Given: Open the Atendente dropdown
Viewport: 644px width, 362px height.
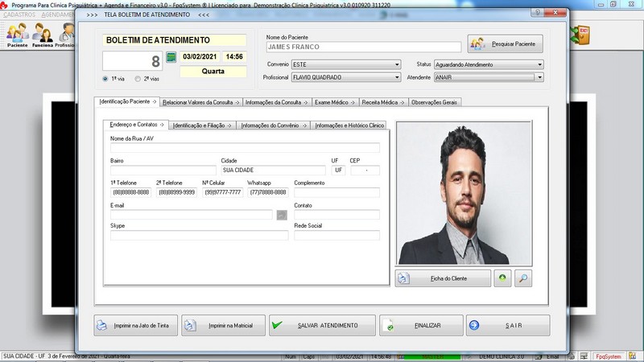Looking at the screenshot, I should click(539, 77).
